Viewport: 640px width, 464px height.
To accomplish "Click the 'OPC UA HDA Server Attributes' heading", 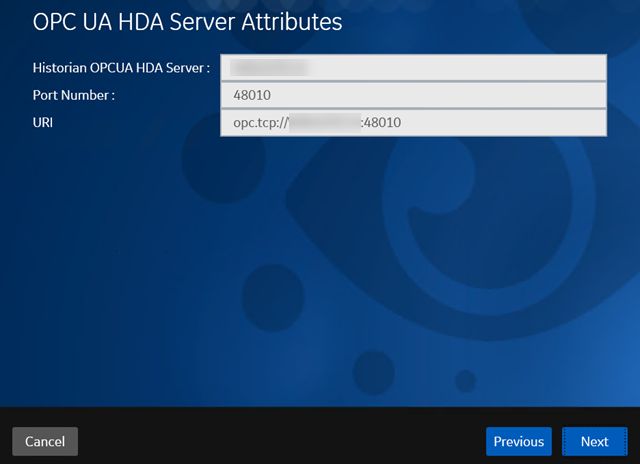I will point(187,22).
